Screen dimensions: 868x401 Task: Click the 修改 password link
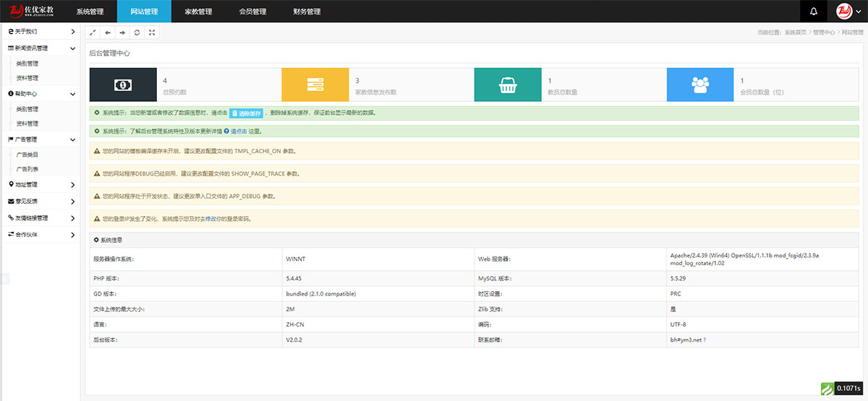(x=210, y=218)
